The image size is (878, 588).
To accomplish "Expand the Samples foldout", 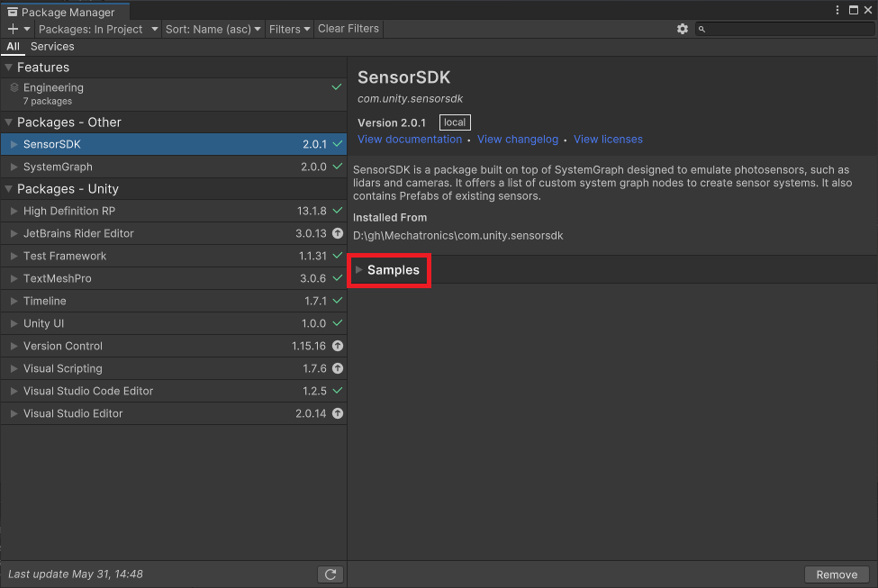I will 359,270.
